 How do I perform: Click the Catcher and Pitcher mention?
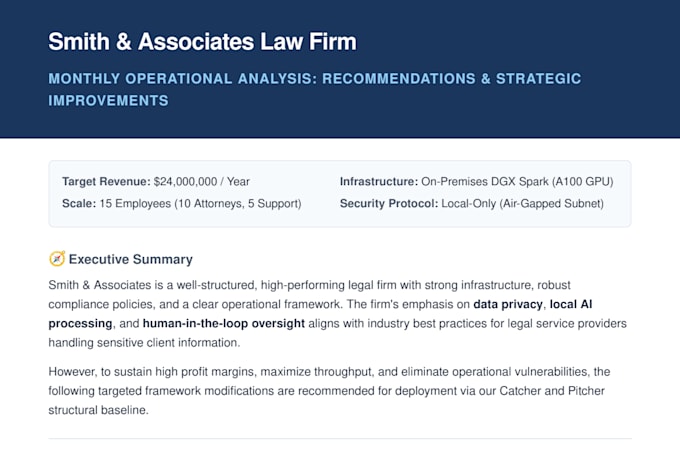(x=552, y=390)
